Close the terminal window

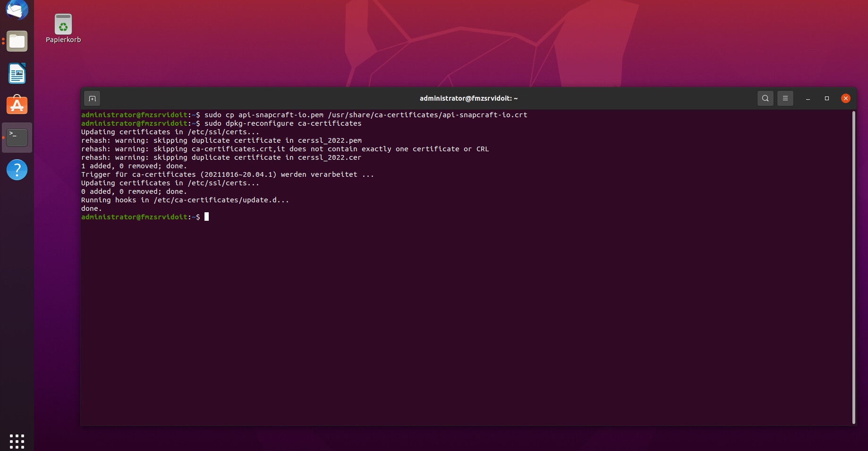[846, 98]
